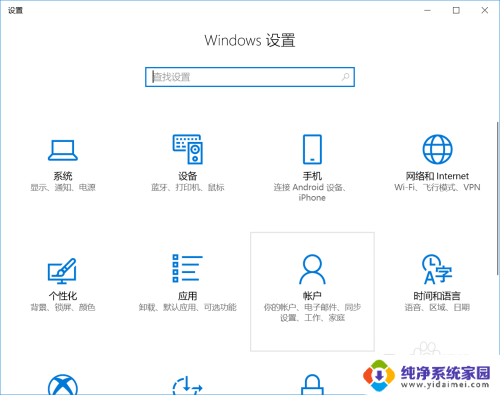The width and height of the screenshot is (500, 395).
Task: Click the 语音、区域、日期 description
Action: pos(437,307)
